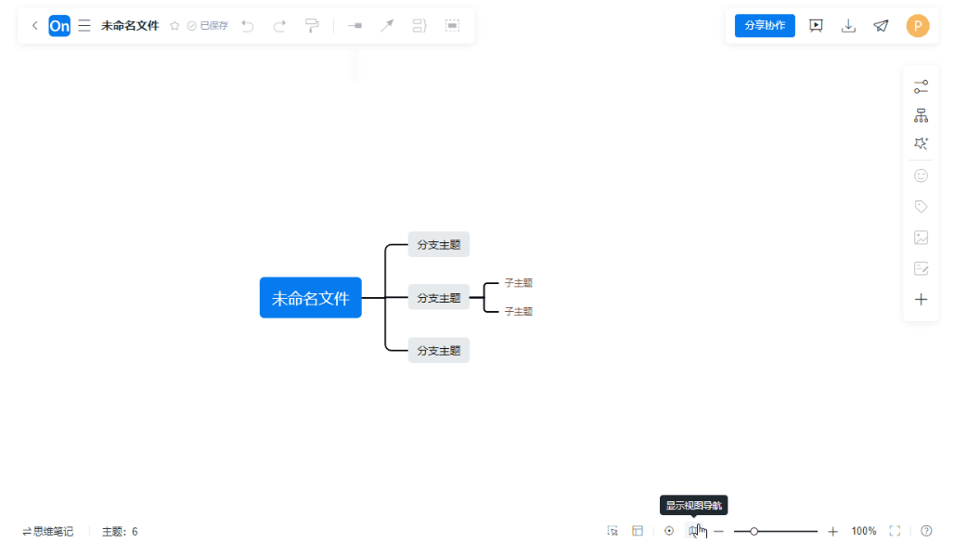Click the style settings sliders icon

921,85
